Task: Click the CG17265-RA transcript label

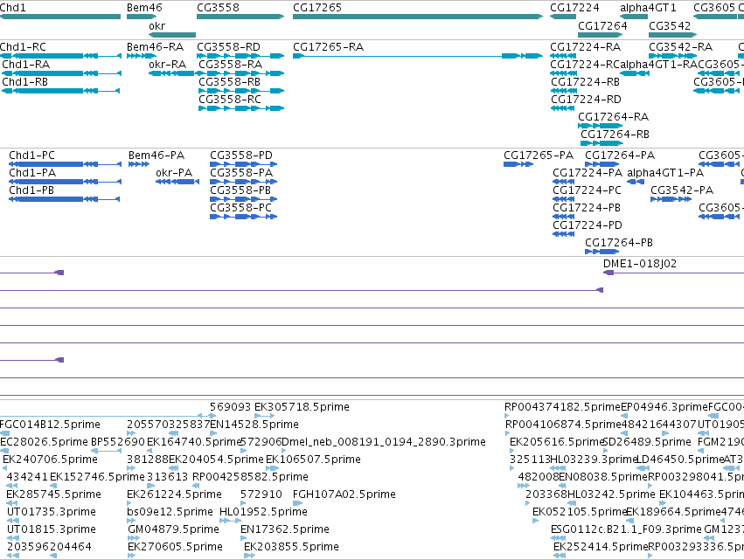Action: (329, 47)
